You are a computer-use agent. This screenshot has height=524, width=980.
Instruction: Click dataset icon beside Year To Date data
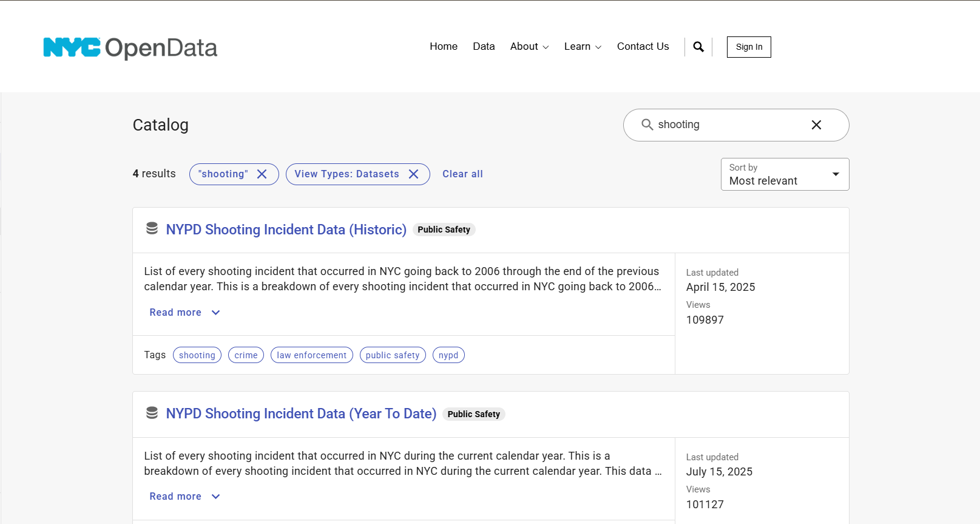[152, 413]
